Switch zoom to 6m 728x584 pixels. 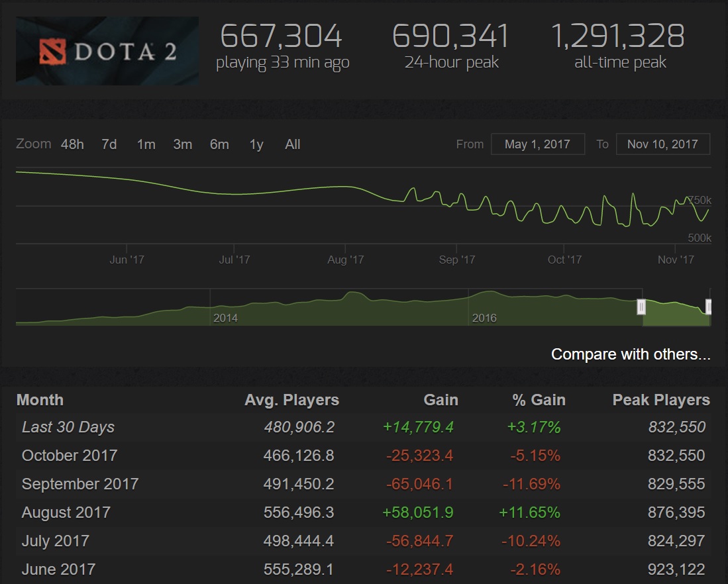[219, 144]
